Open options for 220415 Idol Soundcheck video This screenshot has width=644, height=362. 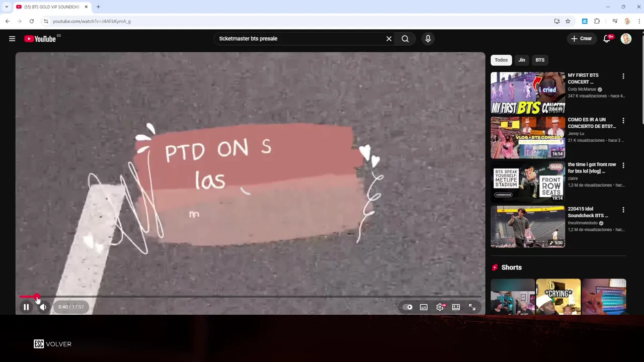[623, 210]
